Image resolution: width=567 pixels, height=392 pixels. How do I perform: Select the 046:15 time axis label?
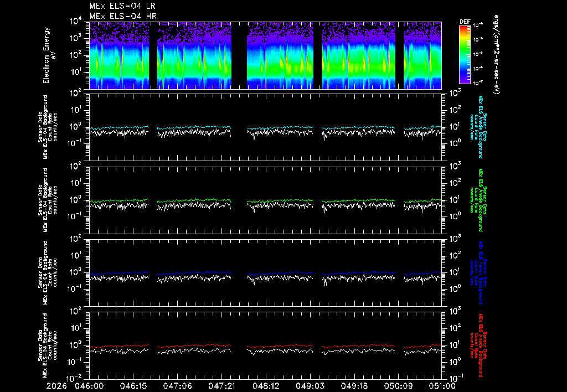pos(133,386)
